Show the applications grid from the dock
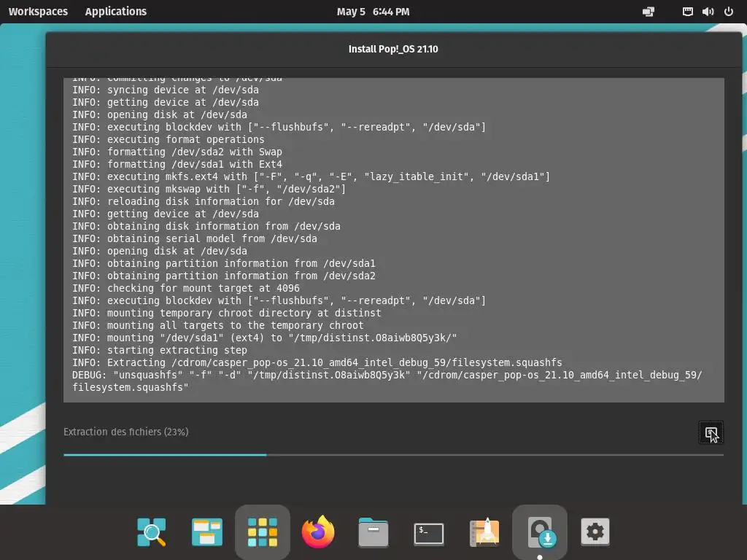The image size is (747, 560). click(263, 532)
